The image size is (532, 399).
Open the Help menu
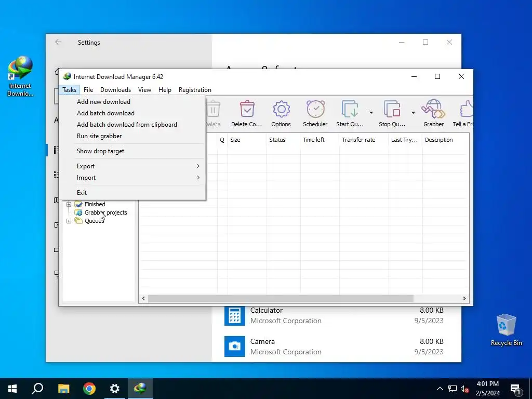pyautogui.click(x=165, y=90)
